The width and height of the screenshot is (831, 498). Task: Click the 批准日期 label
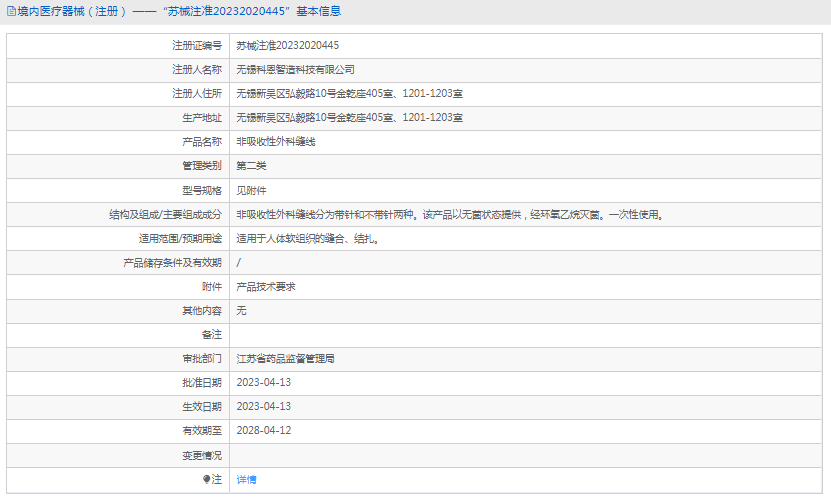[202, 383]
